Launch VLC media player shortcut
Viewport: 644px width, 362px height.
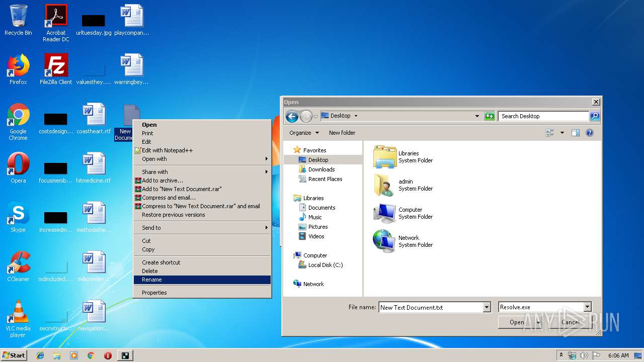pos(18,318)
